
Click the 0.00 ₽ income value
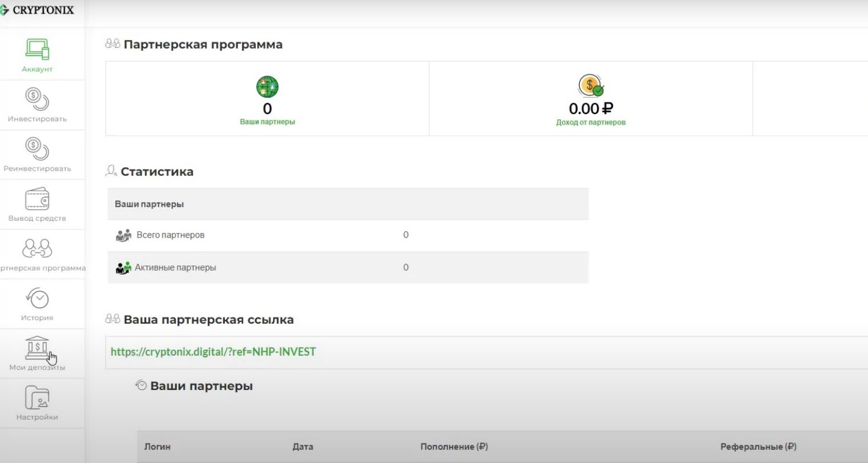click(591, 108)
